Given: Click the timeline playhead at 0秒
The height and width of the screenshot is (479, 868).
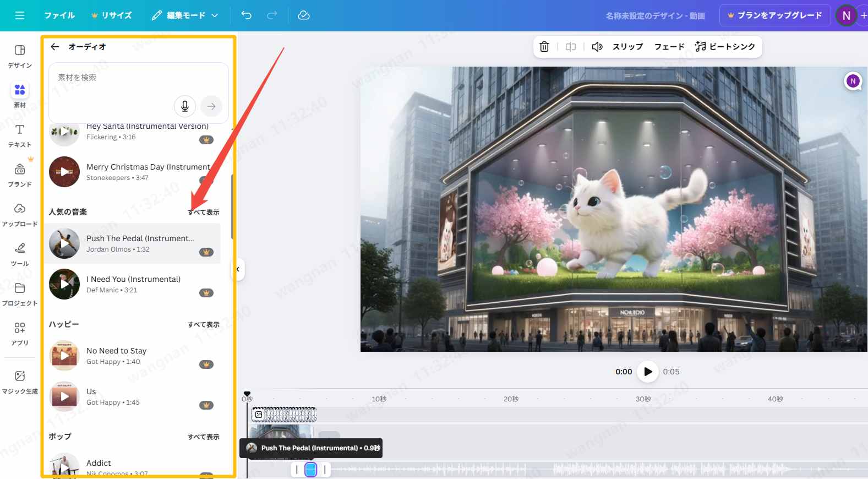Looking at the screenshot, I should click(247, 394).
